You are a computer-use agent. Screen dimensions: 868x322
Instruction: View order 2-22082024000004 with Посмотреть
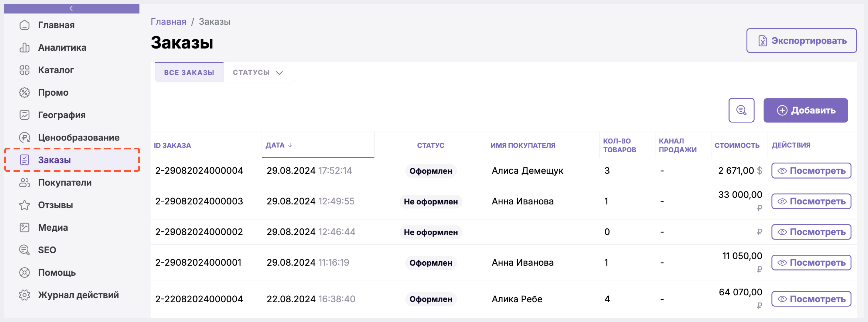[x=811, y=299]
